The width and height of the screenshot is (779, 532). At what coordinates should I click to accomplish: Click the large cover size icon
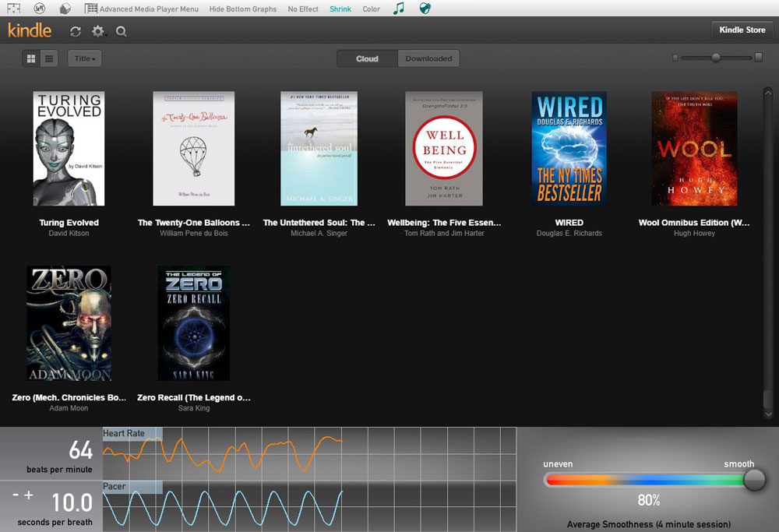759,58
